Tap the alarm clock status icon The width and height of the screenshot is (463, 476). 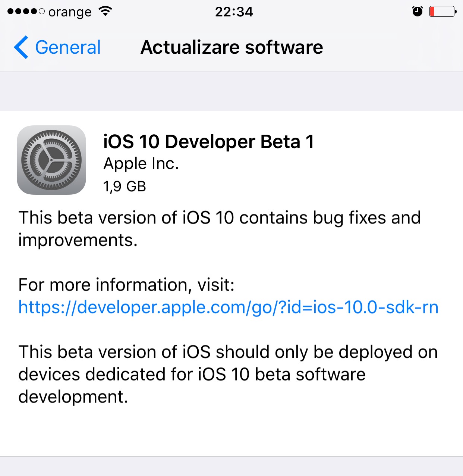(417, 12)
